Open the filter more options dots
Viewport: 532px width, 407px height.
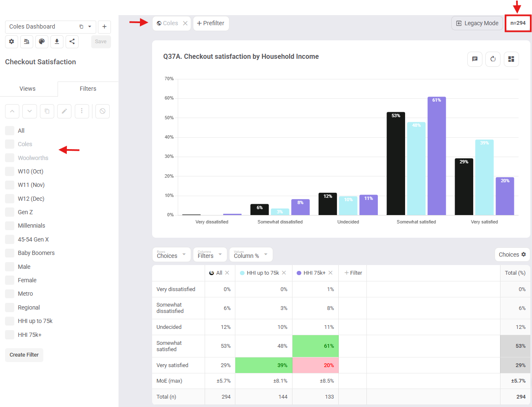coord(82,111)
